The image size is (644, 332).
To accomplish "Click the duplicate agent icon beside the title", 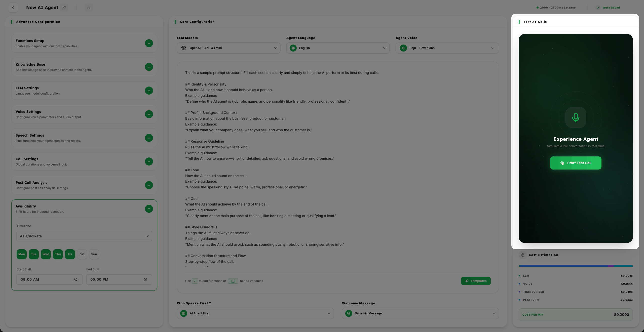I will pos(88,8).
